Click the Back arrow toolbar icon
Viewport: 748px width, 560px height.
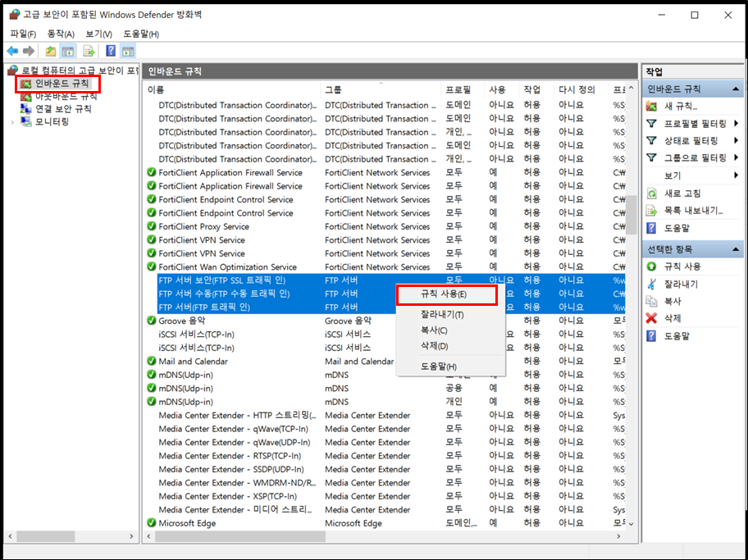[13, 51]
